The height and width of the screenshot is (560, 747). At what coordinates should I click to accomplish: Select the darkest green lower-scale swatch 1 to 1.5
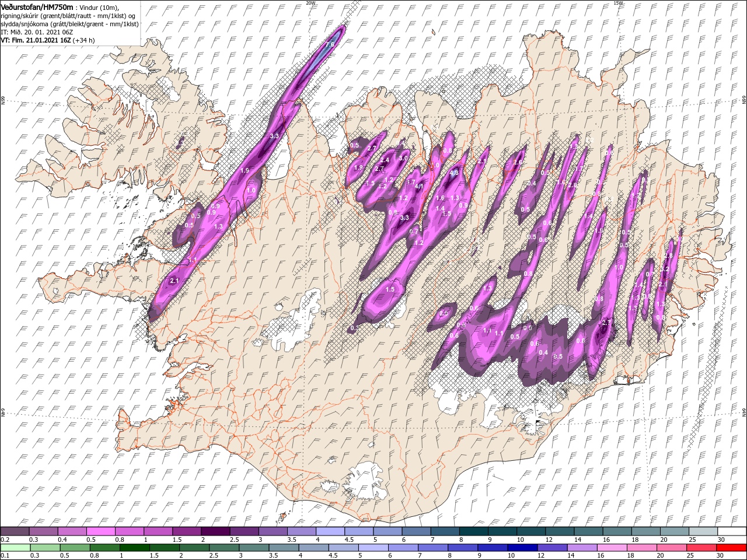(x=135, y=548)
